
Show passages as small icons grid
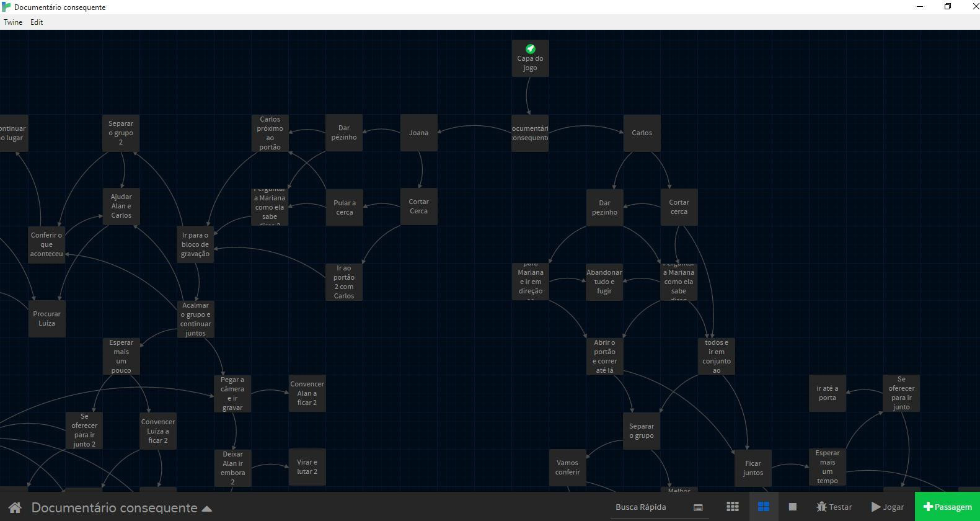pos(732,507)
